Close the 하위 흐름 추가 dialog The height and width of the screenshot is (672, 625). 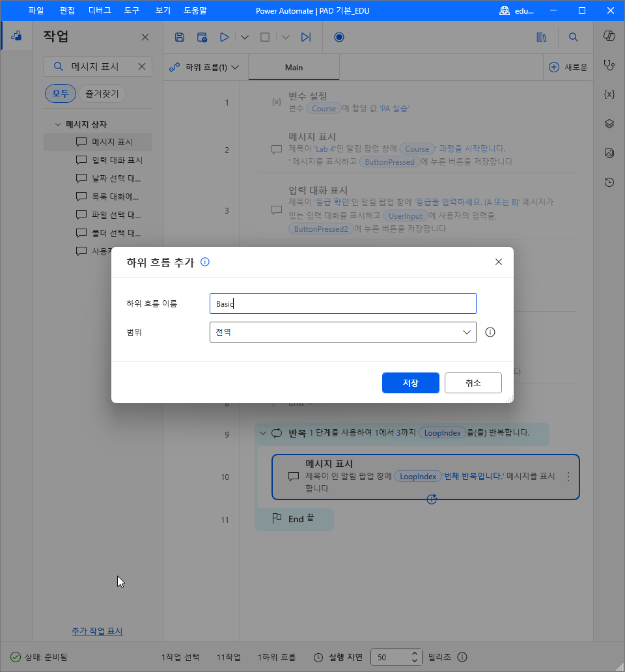pos(498,262)
